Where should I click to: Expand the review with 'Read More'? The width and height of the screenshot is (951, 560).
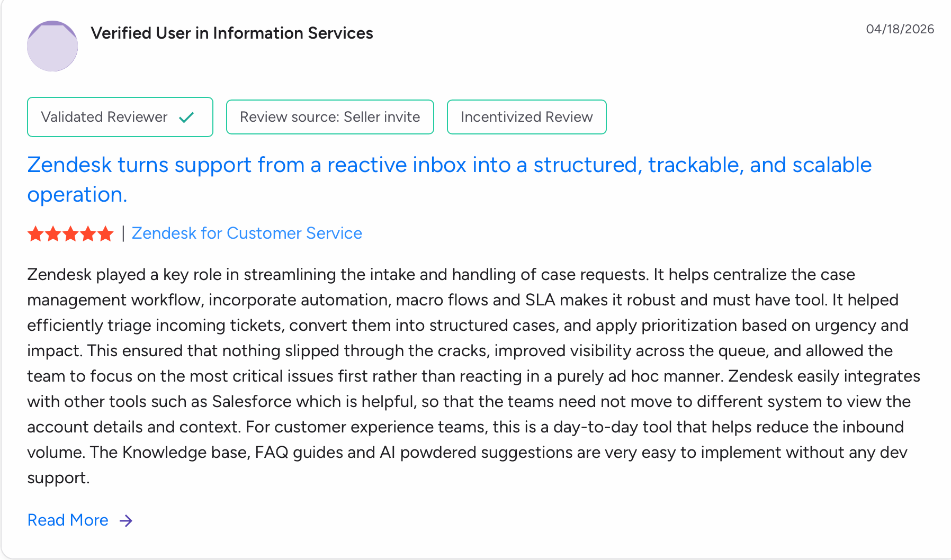click(68, 520)
